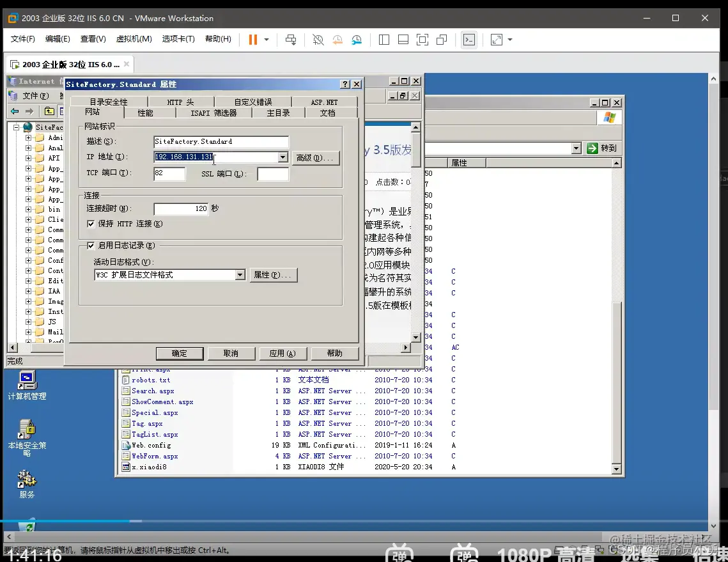The image size is (728, 562).
Task: Switch to the 文档 tab
Action: 327,113
